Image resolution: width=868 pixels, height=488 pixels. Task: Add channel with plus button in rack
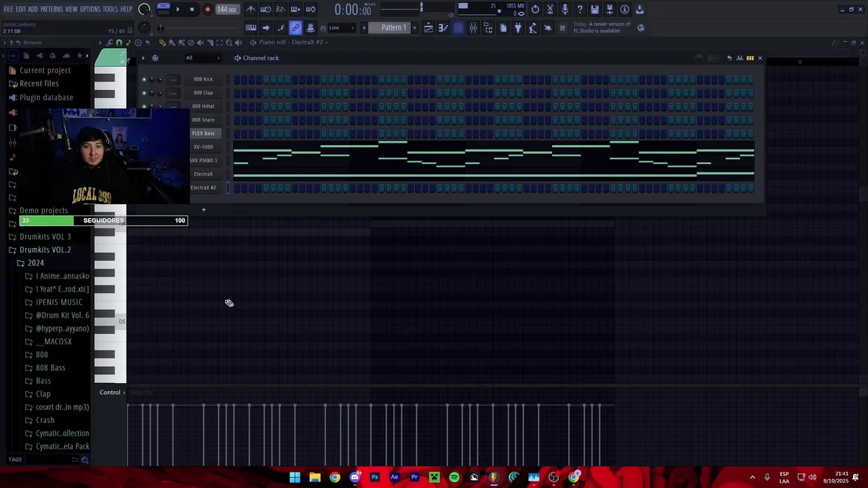(x=203, y=209)
